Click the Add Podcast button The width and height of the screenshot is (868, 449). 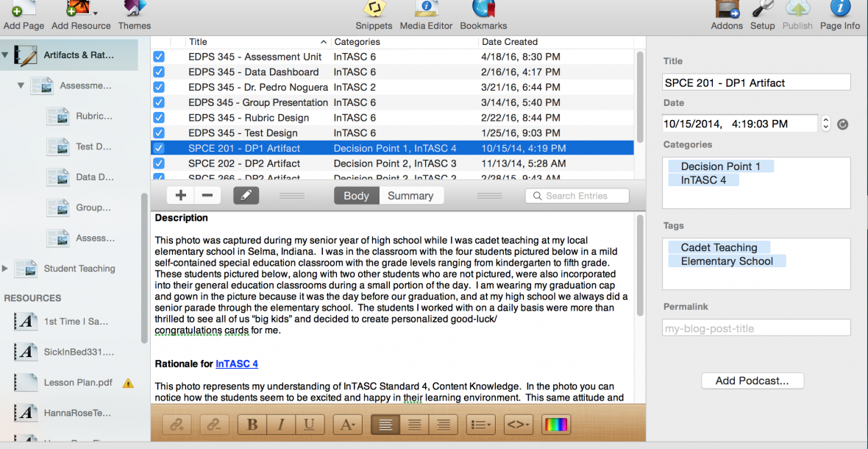tap(752, 381)
